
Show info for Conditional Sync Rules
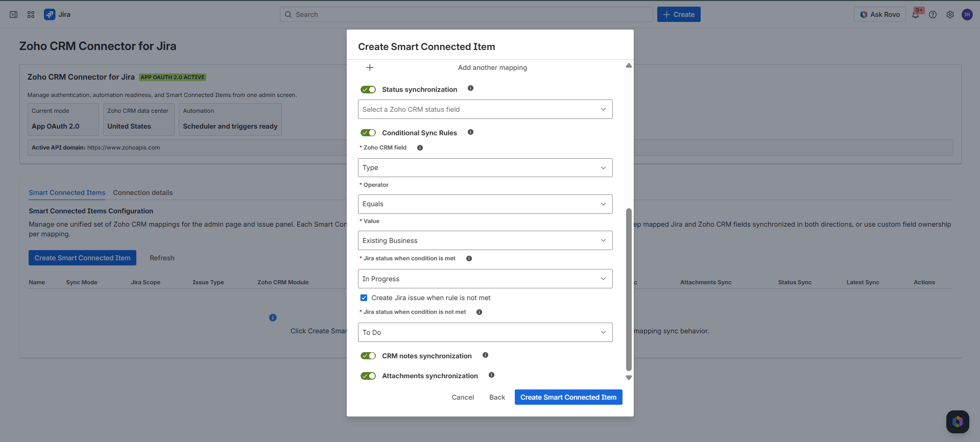click(471, 132)
